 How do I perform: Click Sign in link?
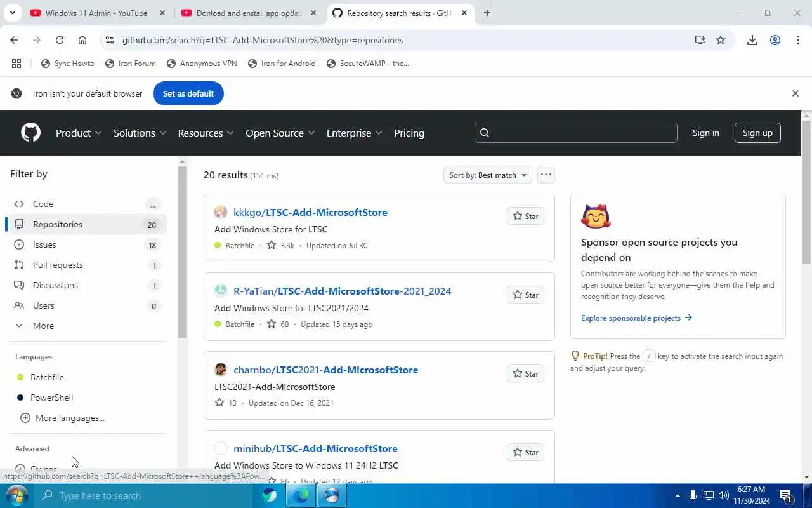point(705,133)
